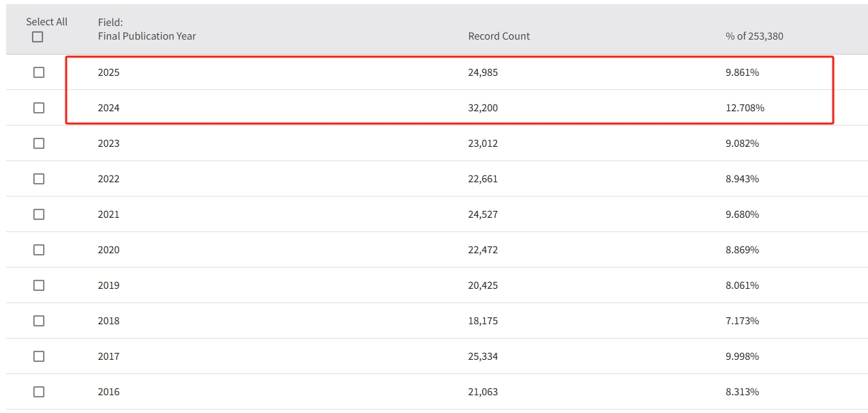Mark the 2022 row checkbox
Screen dimensions: 868x413
(x=39, y=179)
